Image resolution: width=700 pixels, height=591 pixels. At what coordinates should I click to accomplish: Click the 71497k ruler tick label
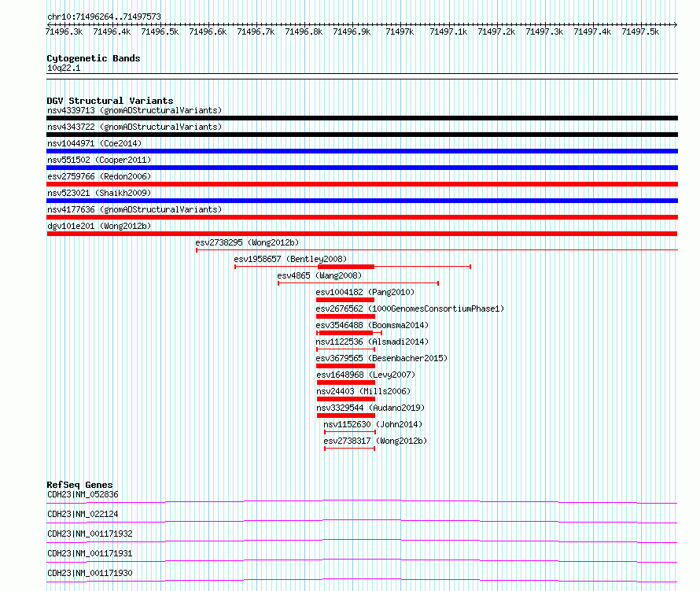(x=400, y=31)
